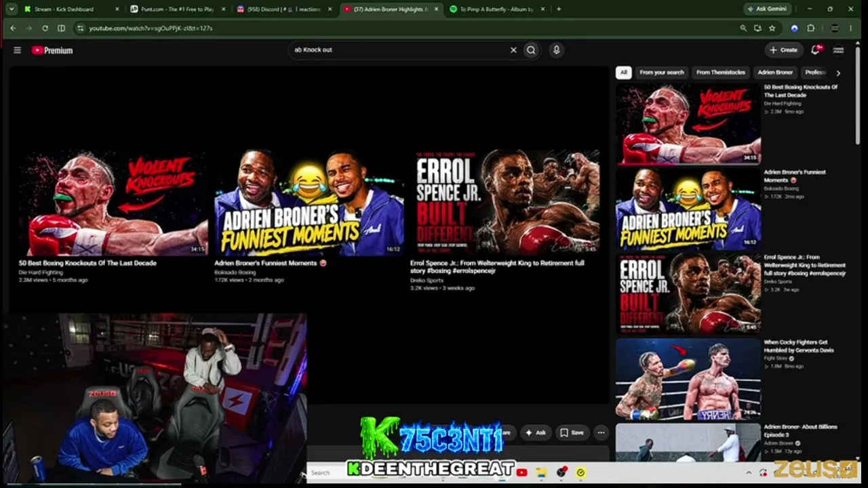
Task: Go to YouTube Premium home via logo
Action: coord(52,50)
